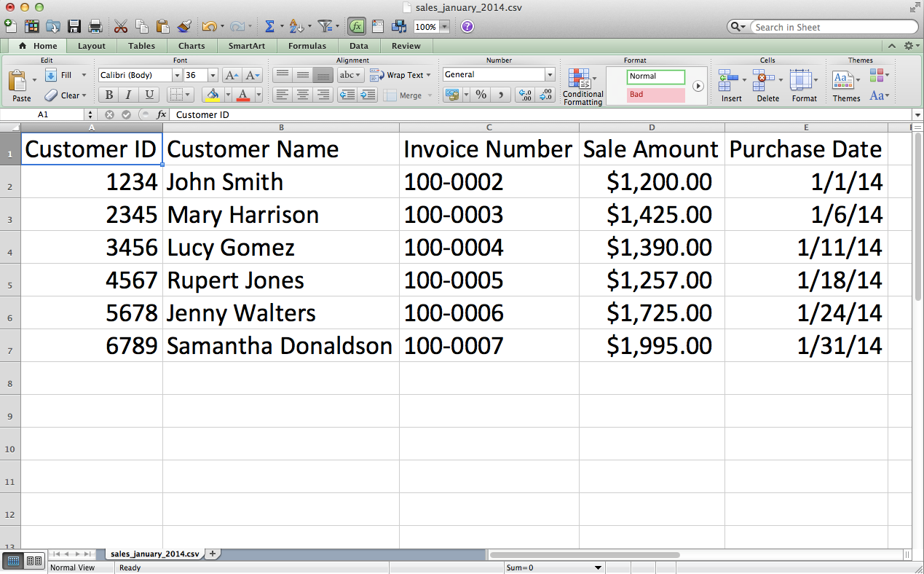This screenshot has width=924, height=574.
Task: Click the Wrap Text button
Action: 399,74
